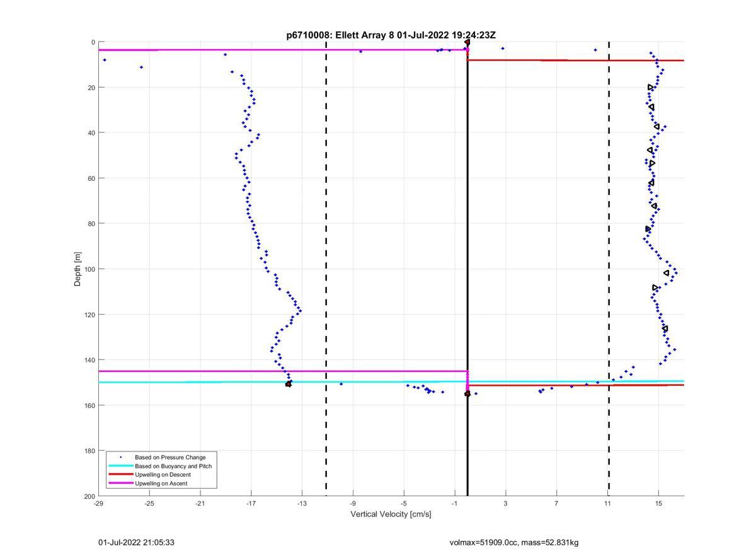Click x-axis tick label '-29'

pyautogui.click(x=98, y=503)
